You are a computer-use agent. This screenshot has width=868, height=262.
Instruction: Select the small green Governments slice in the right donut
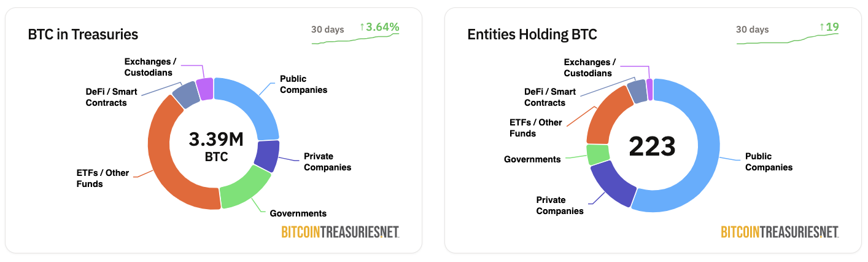(597, 154)
